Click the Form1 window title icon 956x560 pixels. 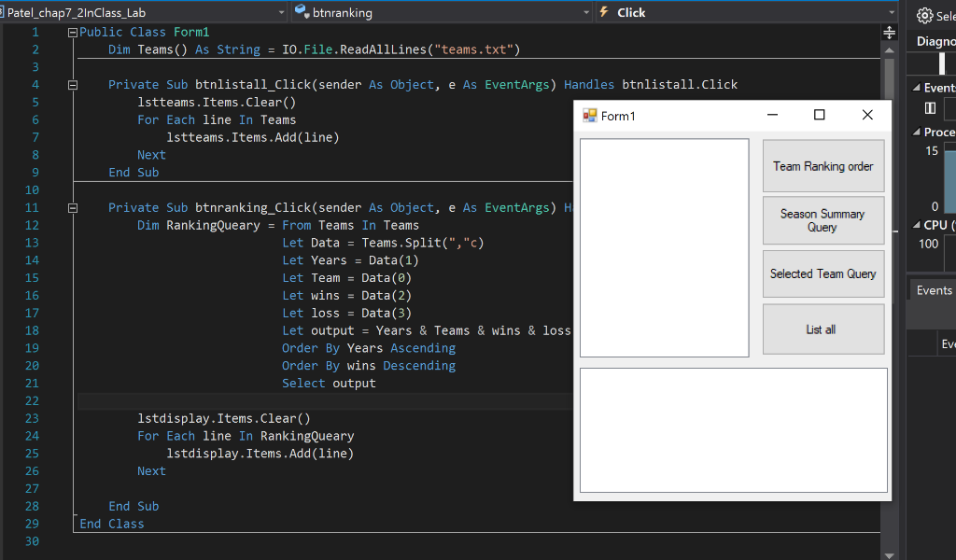point(589,116)
